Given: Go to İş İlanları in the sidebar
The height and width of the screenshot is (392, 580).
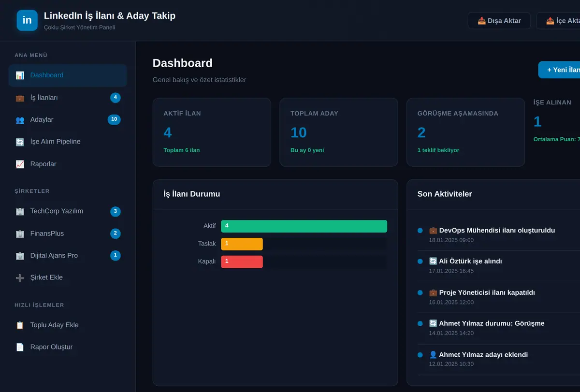Looking at the screenshot, I should coord(68,98).
